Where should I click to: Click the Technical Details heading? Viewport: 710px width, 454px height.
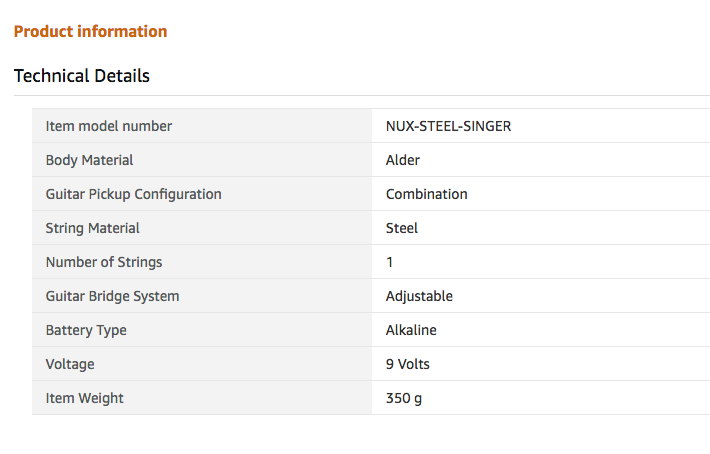pyautogui.click(x=82, y=76)
